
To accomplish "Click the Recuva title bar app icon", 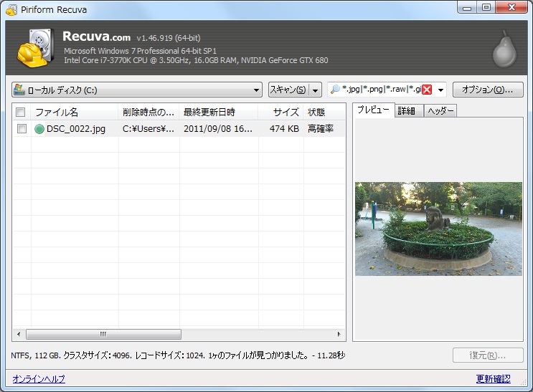I will 11,9.
